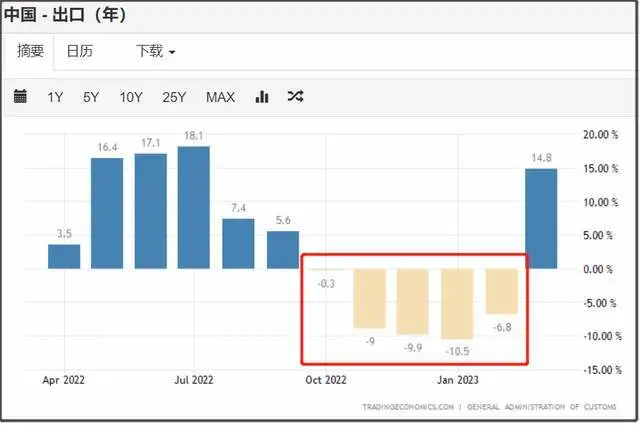The height and width of the screenshot is (426, 640).
Task: Click the bar chart type icon
Action: (263, 97)
